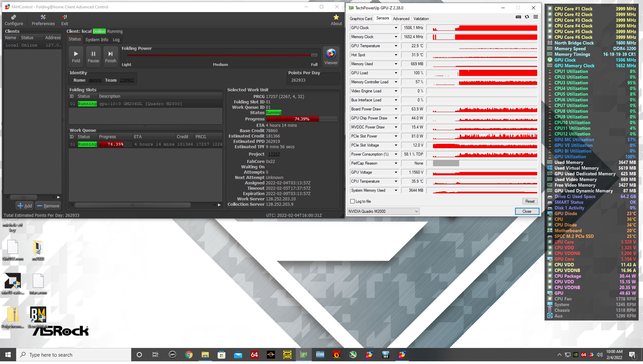The image size is (643, 364).
Task: Add a new client with Add button
Action: 25,206
